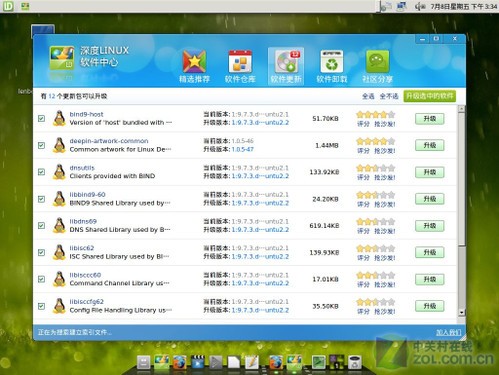Click 升级 button for libdns69
Image resolution: width=499 pixels, height=375 pixels.
pyautogui.click(x=430, y=226)
